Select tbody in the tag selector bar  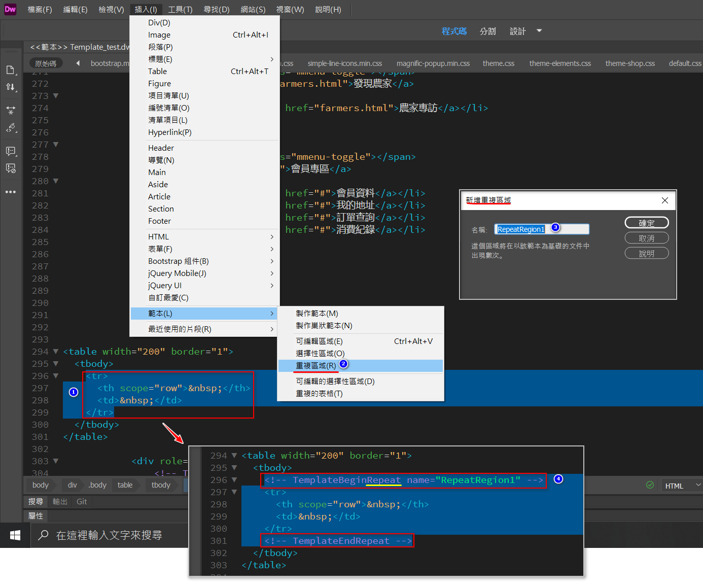pyautogui.click(x=160, y=485)
